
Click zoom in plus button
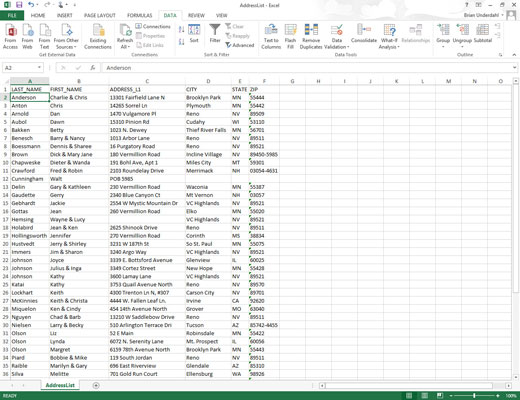(x=498, y=396)
